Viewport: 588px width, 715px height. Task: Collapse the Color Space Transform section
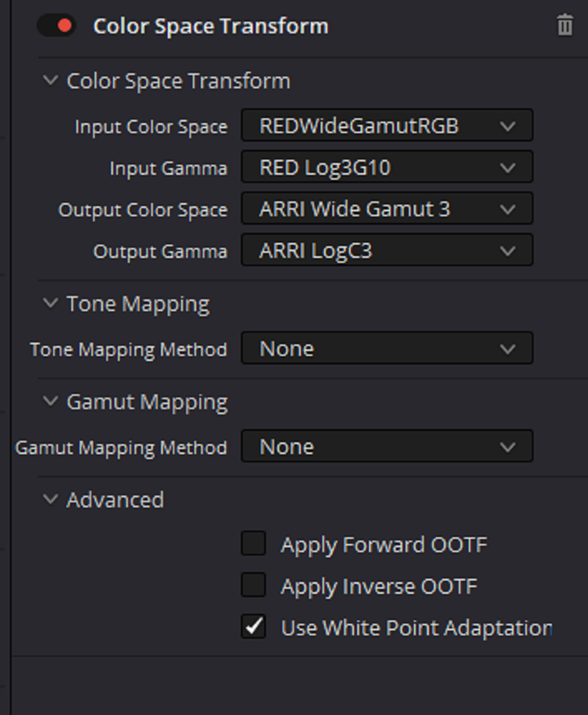(x=50, y=80)
